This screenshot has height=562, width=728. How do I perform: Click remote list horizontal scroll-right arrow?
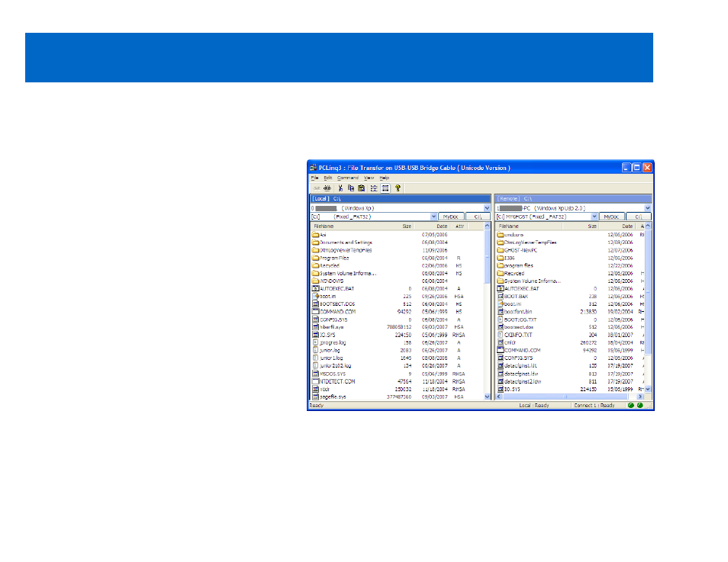[x=640, y=397]
